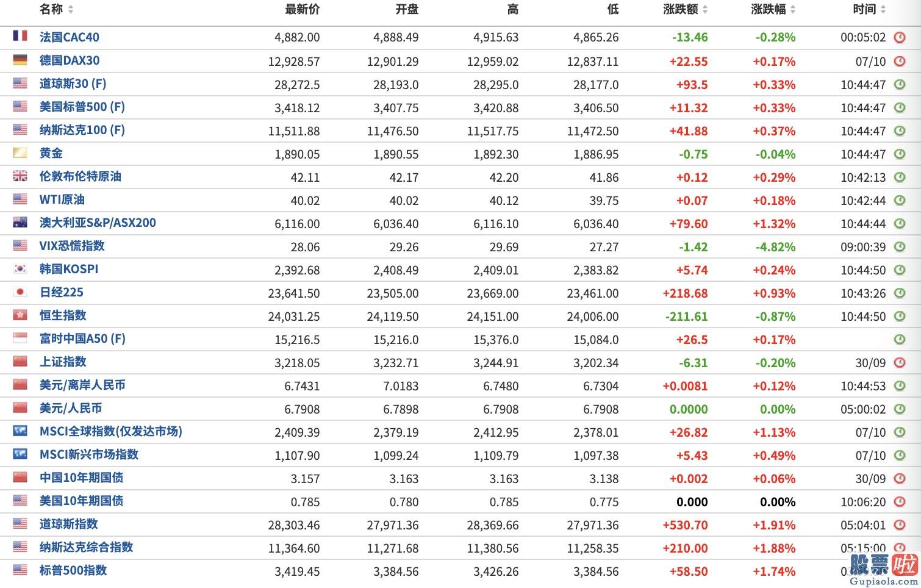Viewport: 921px width, 588px height.
Task: Select VIX change value -4.82%
Action: [776, 247]
